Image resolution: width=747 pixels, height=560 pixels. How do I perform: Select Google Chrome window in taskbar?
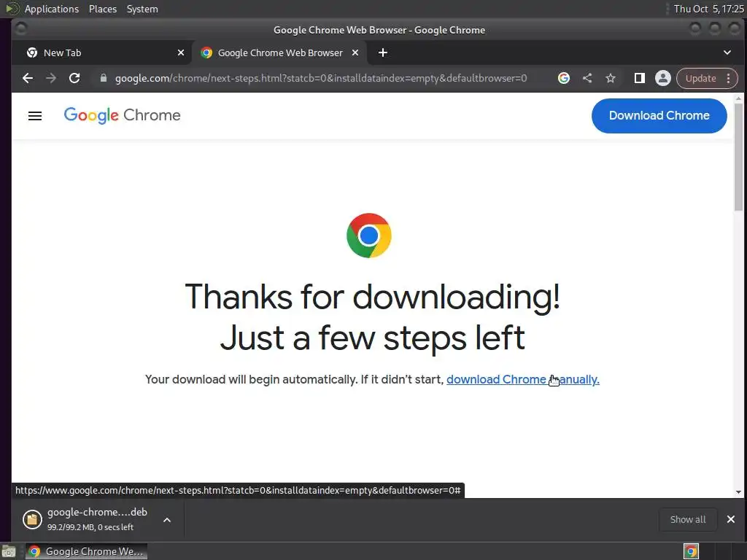[86, 551]
